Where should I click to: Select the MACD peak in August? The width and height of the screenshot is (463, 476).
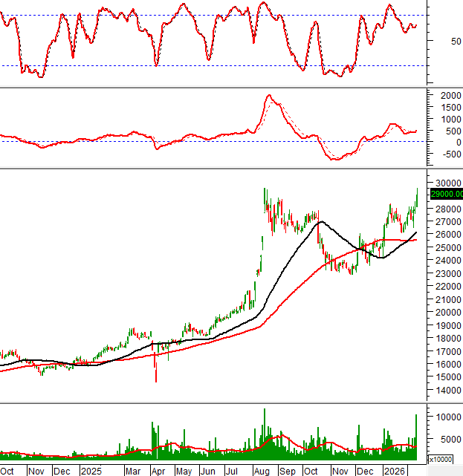268,96
